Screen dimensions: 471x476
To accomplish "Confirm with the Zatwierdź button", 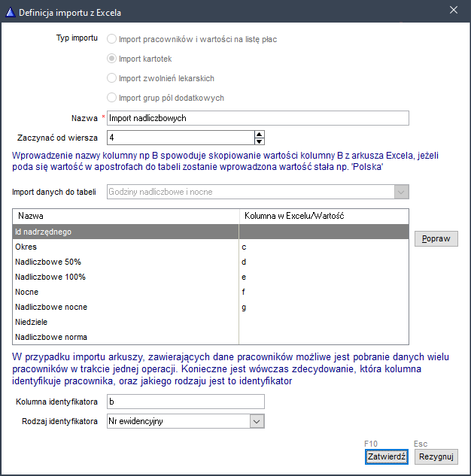I will (386, 456).
